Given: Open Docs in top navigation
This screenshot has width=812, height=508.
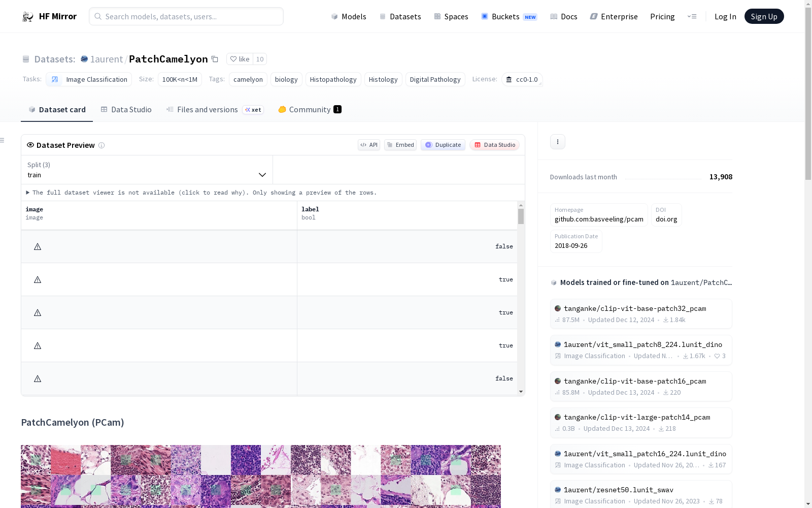Looking at the screenshot, I should pyautogui.click(x=564, y=16).
